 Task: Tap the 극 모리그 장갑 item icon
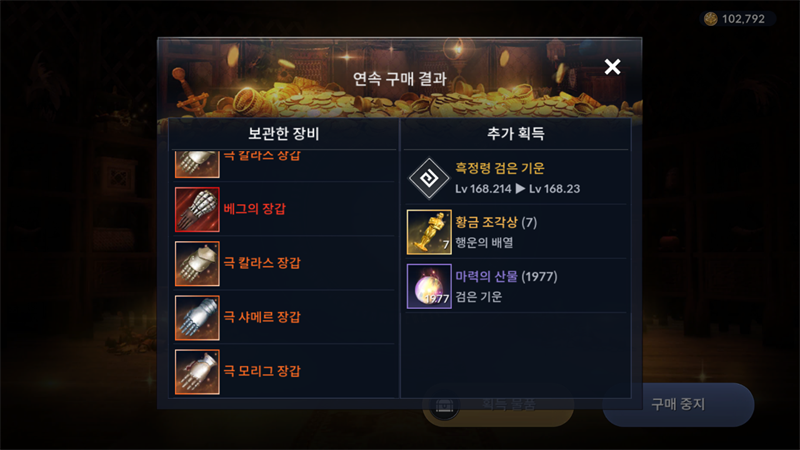[x=197, y=371]
